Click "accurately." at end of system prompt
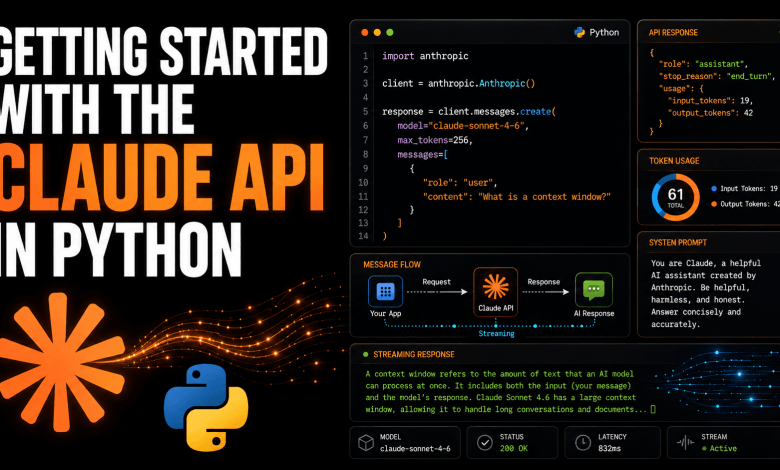The width and height of the screenshot is (780, 470). click(676, 324)
